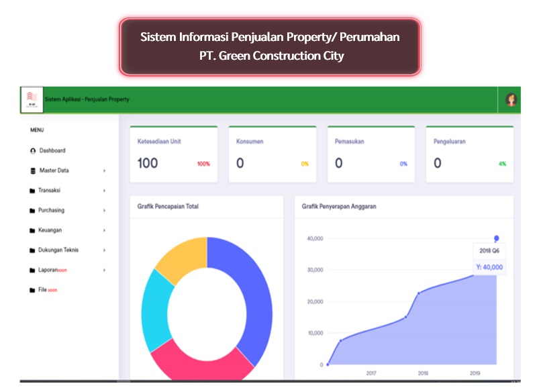This screenshot has height=392, width=537.
Task: Click the Grafik Penyerapan Anggaran heading
Action: pyautogui.click(x=339, y=207)
